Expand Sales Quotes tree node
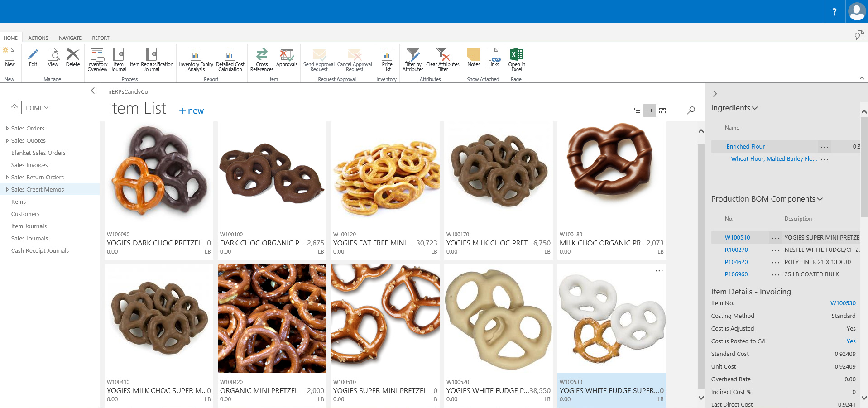 pyautogui.click(x=7, y=140)
